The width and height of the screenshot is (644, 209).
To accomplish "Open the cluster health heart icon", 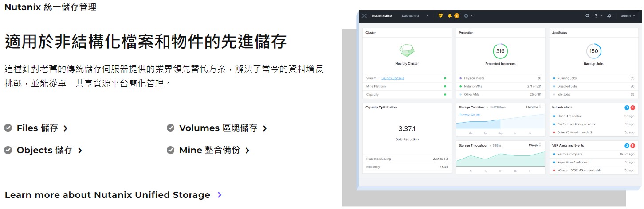I will point(440,16).
